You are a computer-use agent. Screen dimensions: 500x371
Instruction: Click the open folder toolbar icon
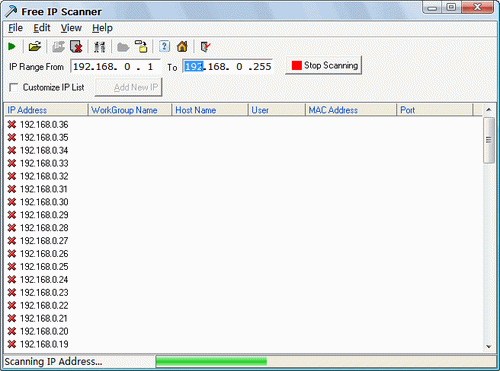tap(35, 46)
